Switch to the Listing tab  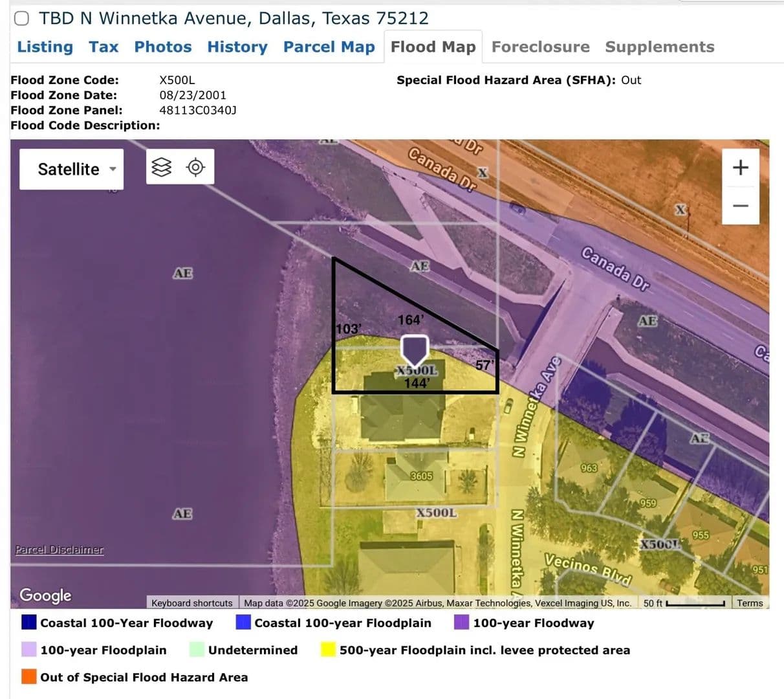[x=45, y=47]
